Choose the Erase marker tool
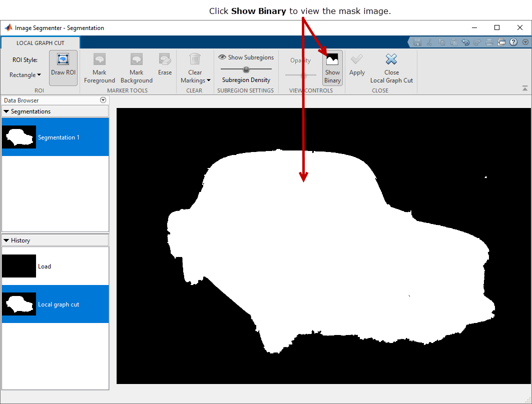The image size is (532, 404). point(165,64)
